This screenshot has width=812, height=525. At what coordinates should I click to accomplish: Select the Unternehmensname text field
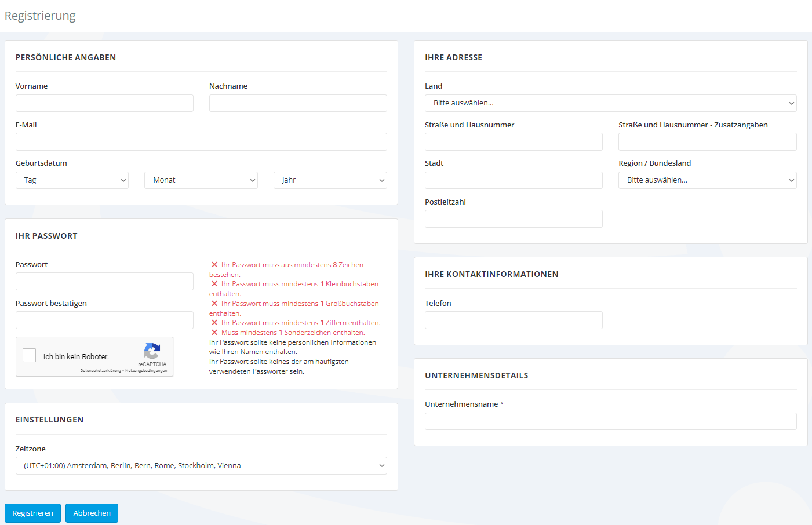(610, 421)
